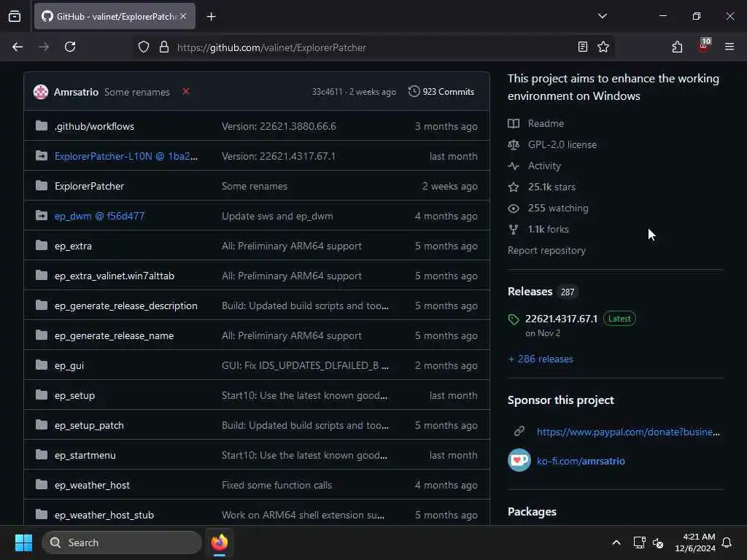Open the ep_setup folder

click(75, 396)
